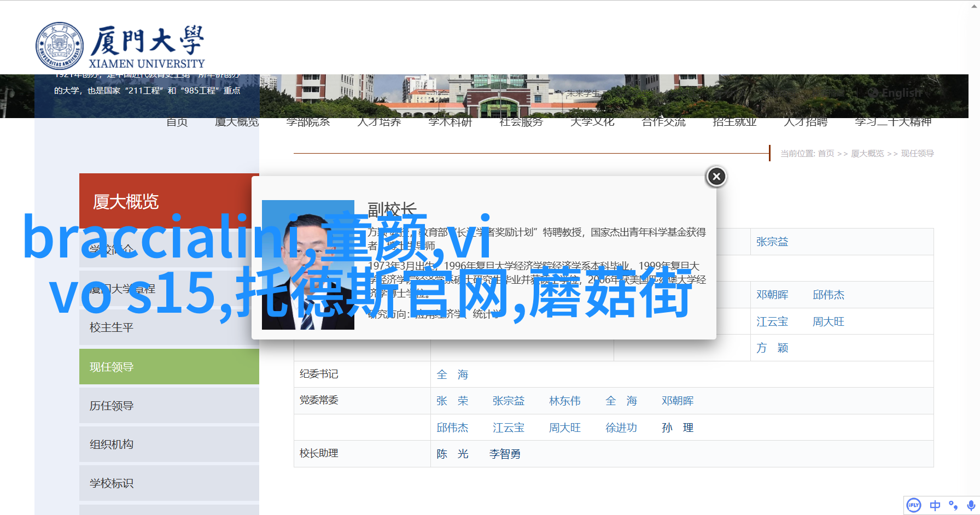The width and height of the screenshot is (980, 515).
Task: Open 邓朝晖 in the 党委常委 row
Action: tap(678, 401)
